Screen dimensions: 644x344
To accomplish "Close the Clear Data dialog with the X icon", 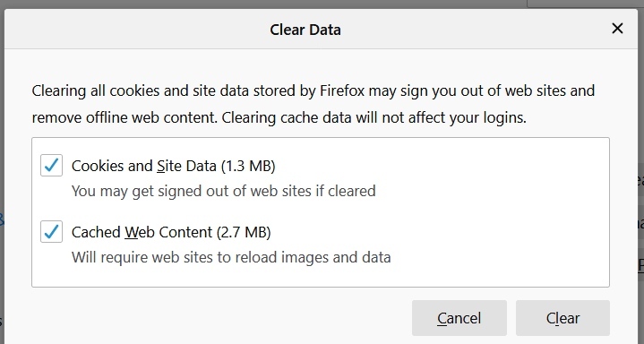I will tap(617, 29).
